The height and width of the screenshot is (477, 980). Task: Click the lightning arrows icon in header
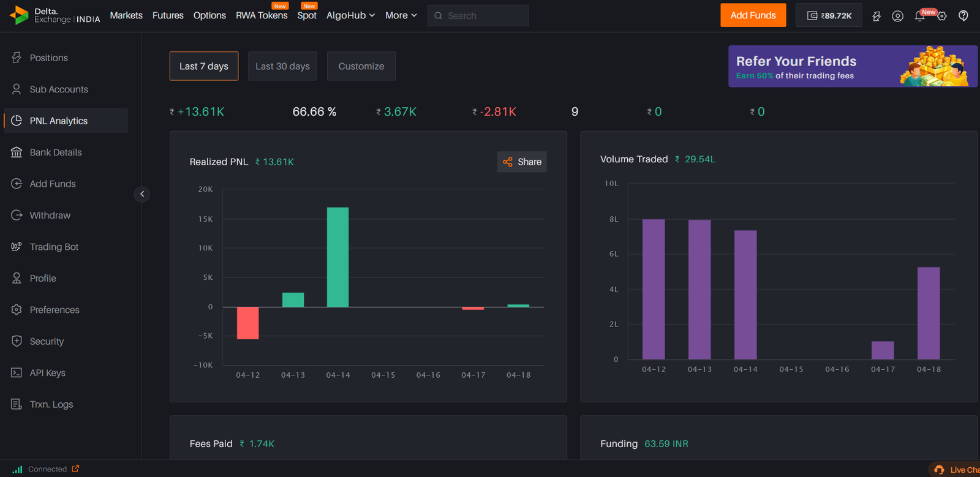pos(876,16)
